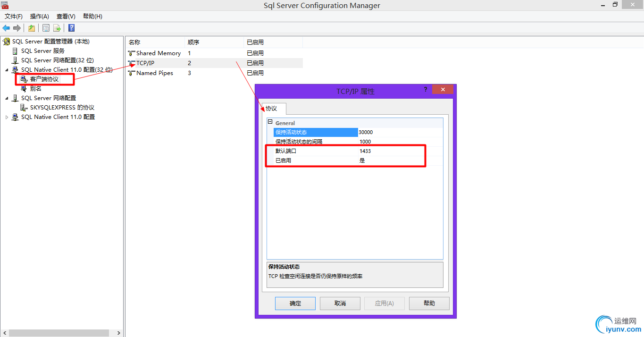This screenshot has width=644, height=337.
Task: Select the 保持活动状态 property row
Action: click(316, 132)
